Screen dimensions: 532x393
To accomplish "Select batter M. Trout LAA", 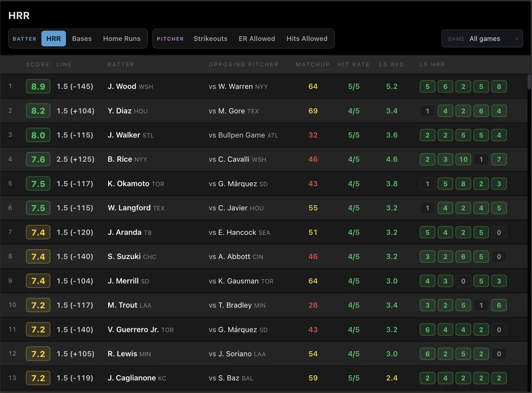I will (130, 305).
